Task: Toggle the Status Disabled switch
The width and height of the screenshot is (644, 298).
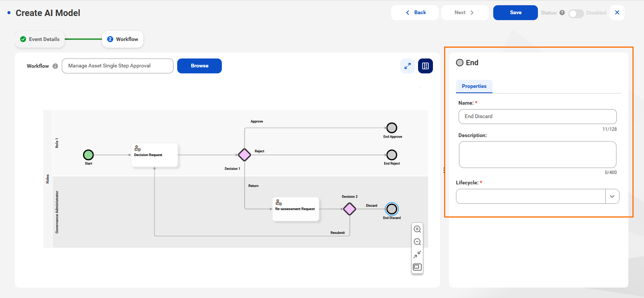Action: (576, 13)
